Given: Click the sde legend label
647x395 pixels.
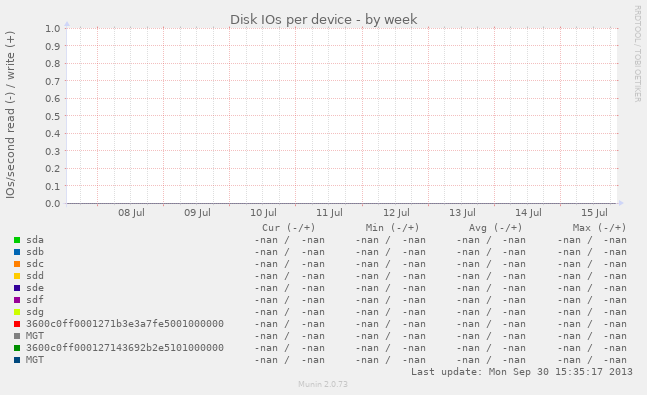Looking at the screenshot, I should point(35,288).
